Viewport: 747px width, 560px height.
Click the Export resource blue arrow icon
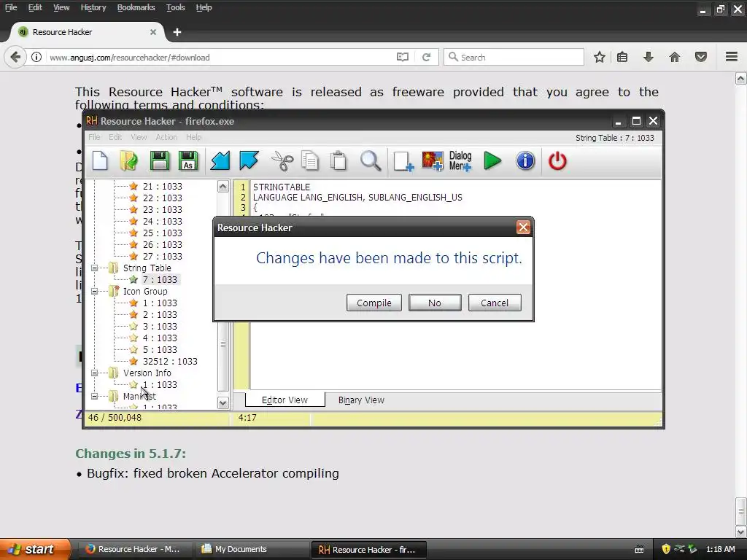pyautogui.click(x=249, y=161)
